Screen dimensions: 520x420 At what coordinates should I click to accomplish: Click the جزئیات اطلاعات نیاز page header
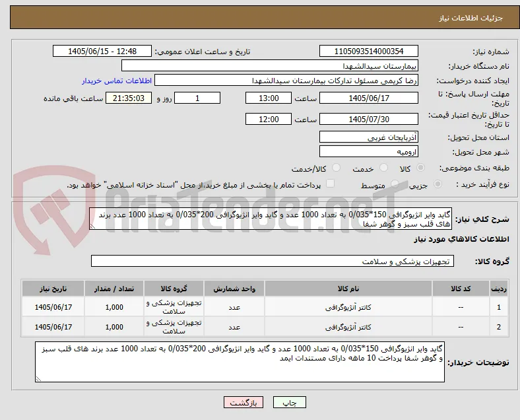click(x=471, y=18)
